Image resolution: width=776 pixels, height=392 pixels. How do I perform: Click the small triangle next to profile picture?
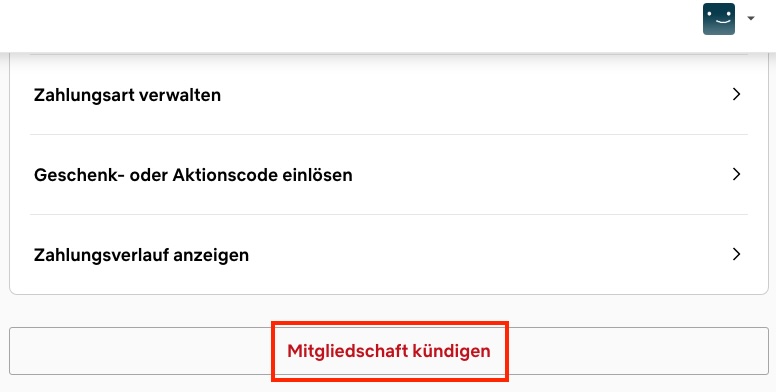point(751,19)
